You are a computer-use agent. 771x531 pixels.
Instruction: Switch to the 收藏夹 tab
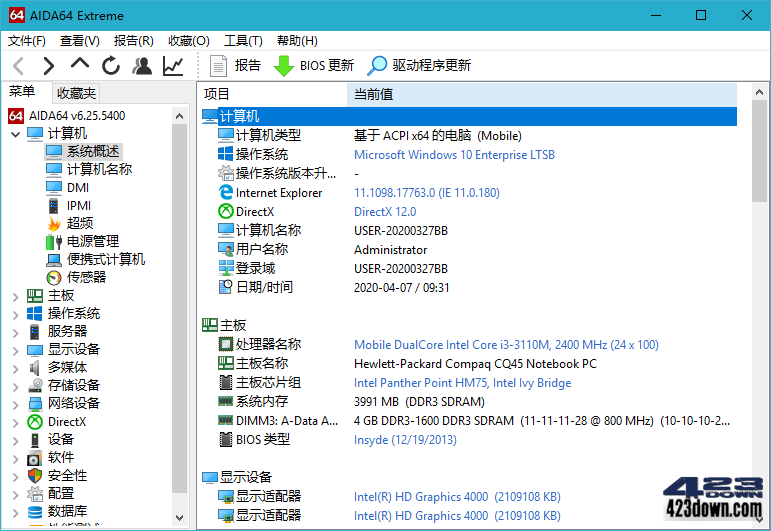76,93
